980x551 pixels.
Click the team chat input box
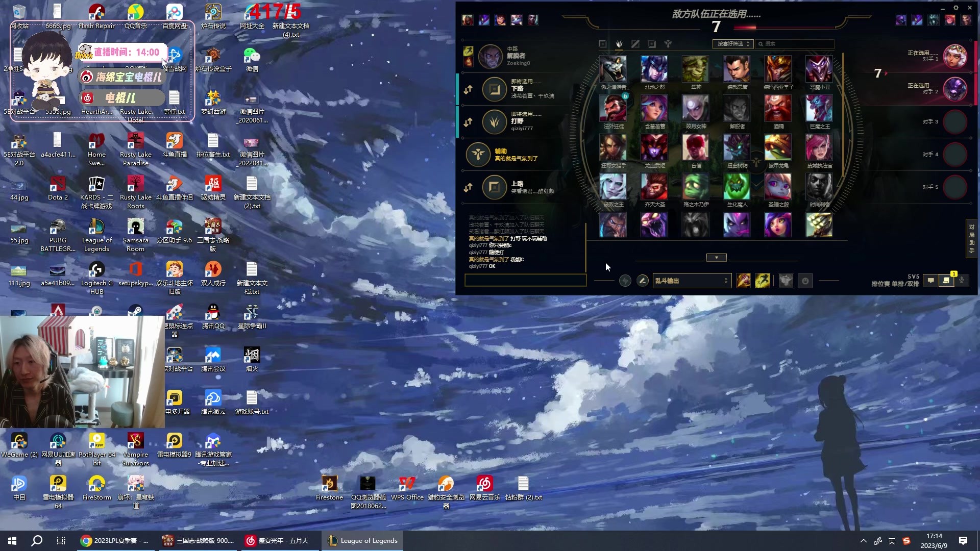(525, 280)
